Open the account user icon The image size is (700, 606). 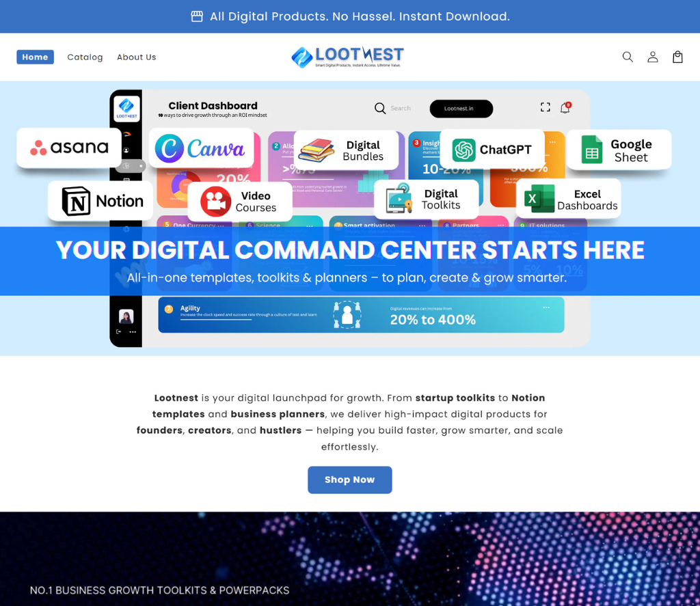tap(653, 57)
